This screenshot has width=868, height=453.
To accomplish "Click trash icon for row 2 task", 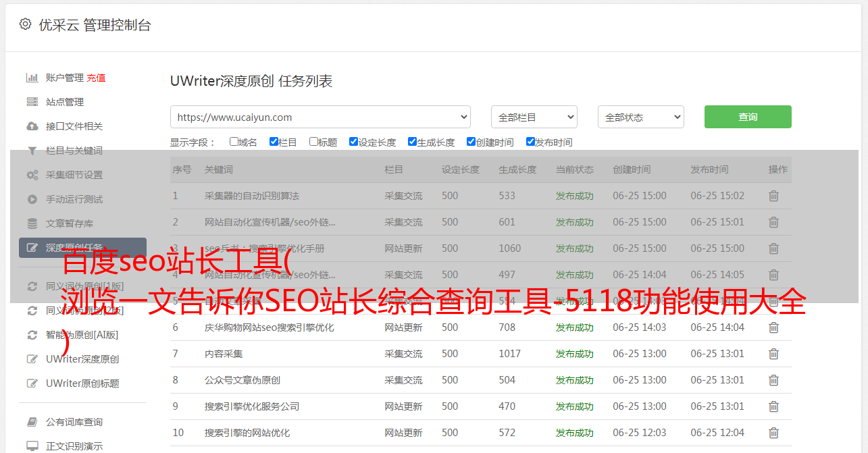I will (773, 222).
